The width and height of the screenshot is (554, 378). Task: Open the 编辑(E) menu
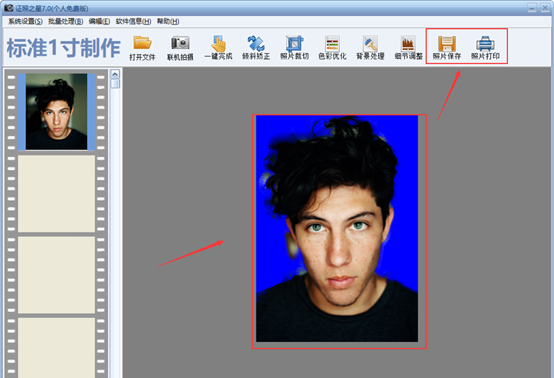(x=99, y=22)
